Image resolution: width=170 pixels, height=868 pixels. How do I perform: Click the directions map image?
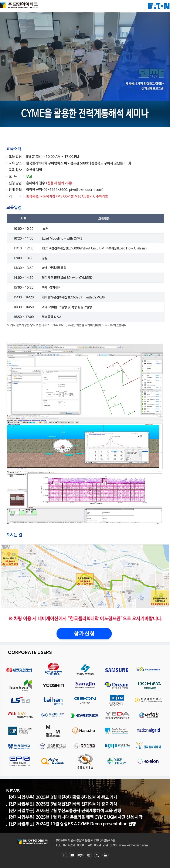(85, 576)
